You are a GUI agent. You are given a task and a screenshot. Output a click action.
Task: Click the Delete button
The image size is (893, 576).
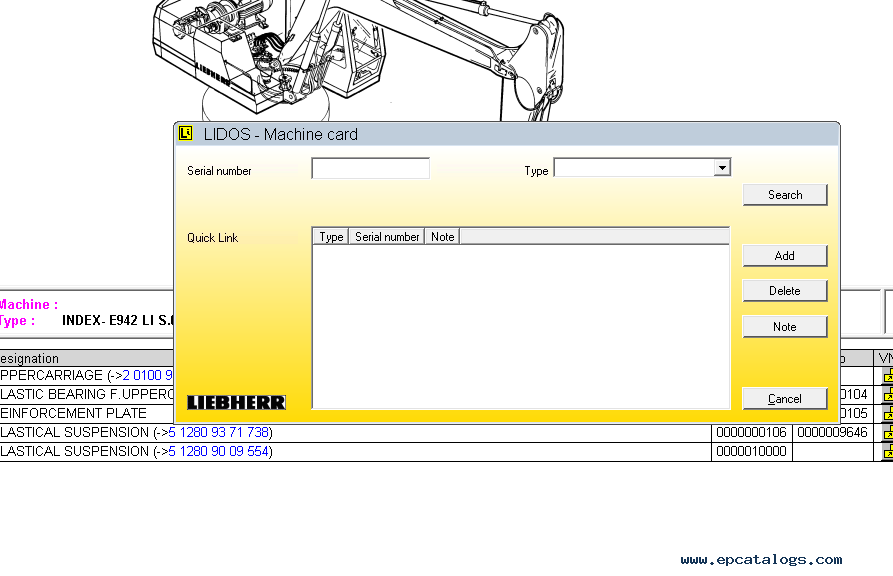[785, 291]
